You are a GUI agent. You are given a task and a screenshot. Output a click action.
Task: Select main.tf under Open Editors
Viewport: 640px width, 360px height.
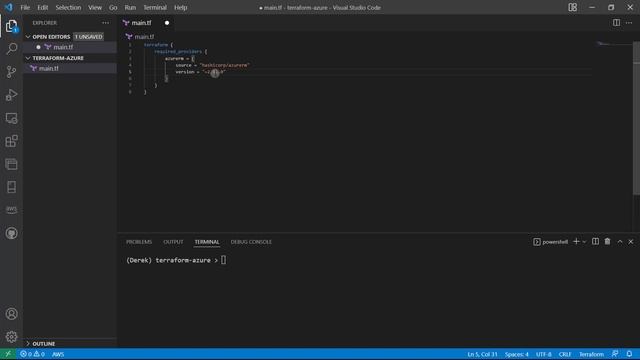63,47
